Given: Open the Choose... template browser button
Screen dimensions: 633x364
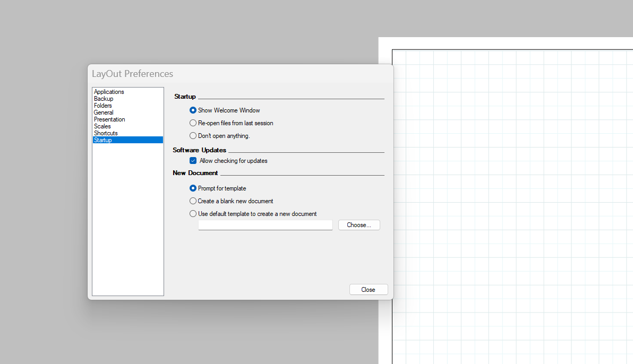Looking at the screenshot, I should [x=359, y=225].
